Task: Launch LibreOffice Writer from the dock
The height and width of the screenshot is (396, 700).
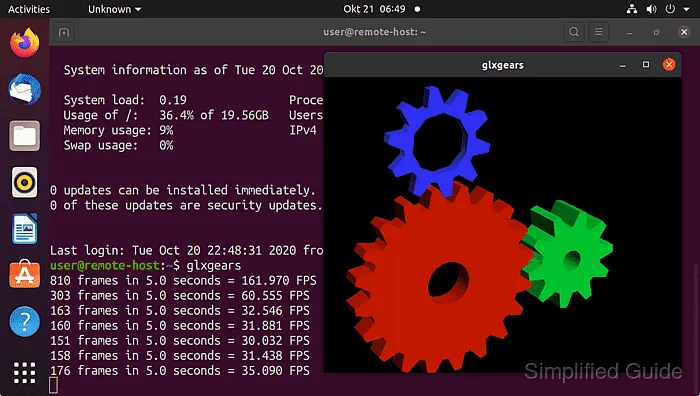Action: [x=25, y=229]
